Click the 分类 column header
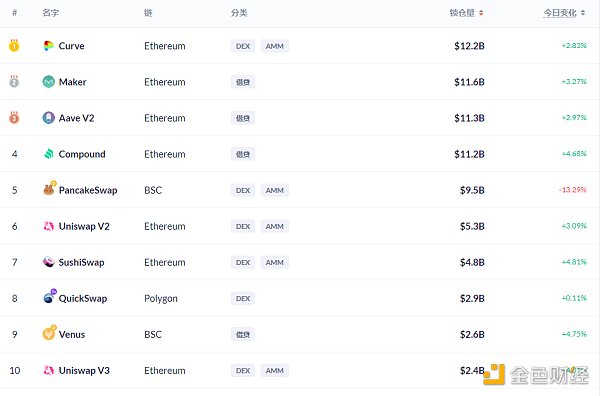 tap(239, 13)
